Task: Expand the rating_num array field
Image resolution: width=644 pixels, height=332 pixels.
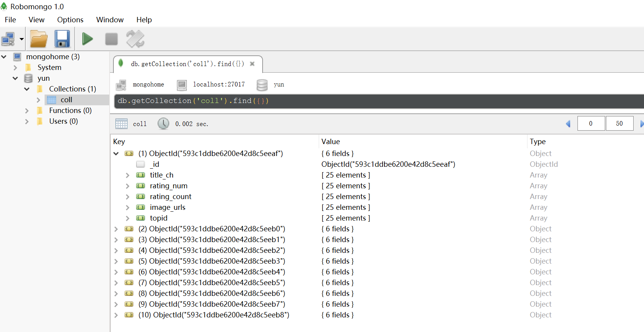Action: point(128,186)
